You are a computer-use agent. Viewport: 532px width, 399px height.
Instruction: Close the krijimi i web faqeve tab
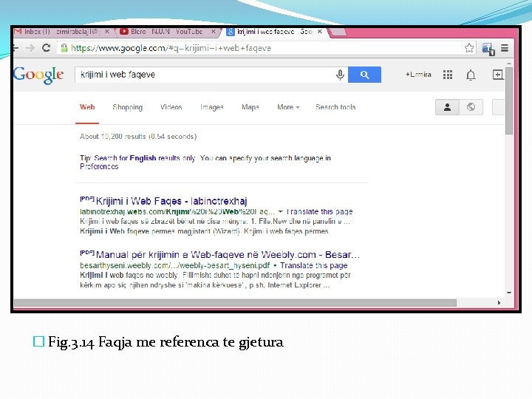[x=320, y=32]
